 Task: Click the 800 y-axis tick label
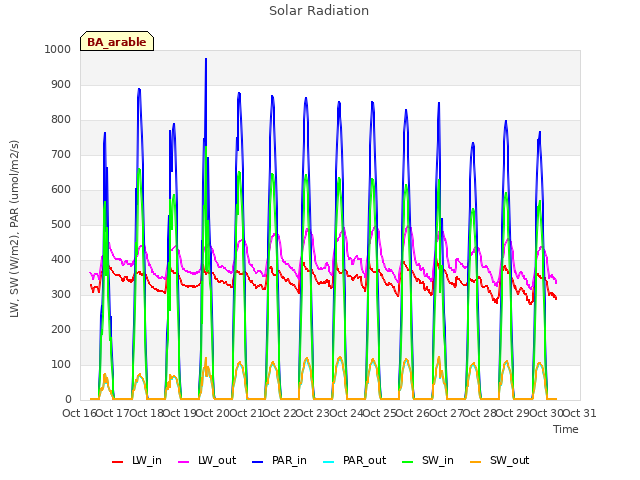click(x=61, y=120)
